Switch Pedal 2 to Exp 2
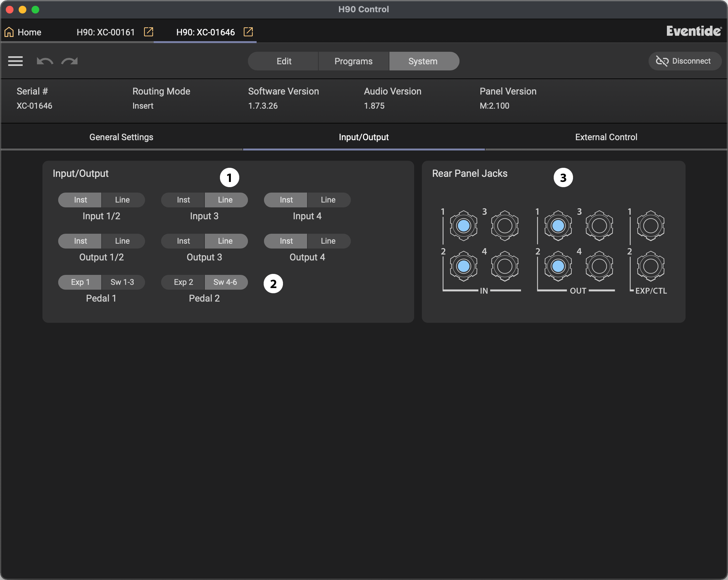The height and width of the screenshot is (580, 728). (183, 282)
